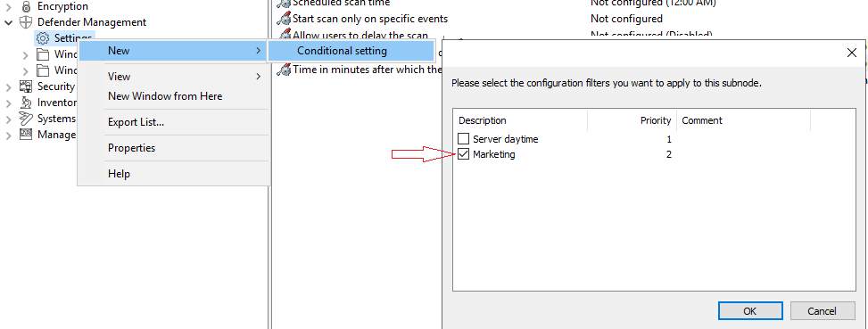Enable the Server daytime filter checkbox

(464, 139)
